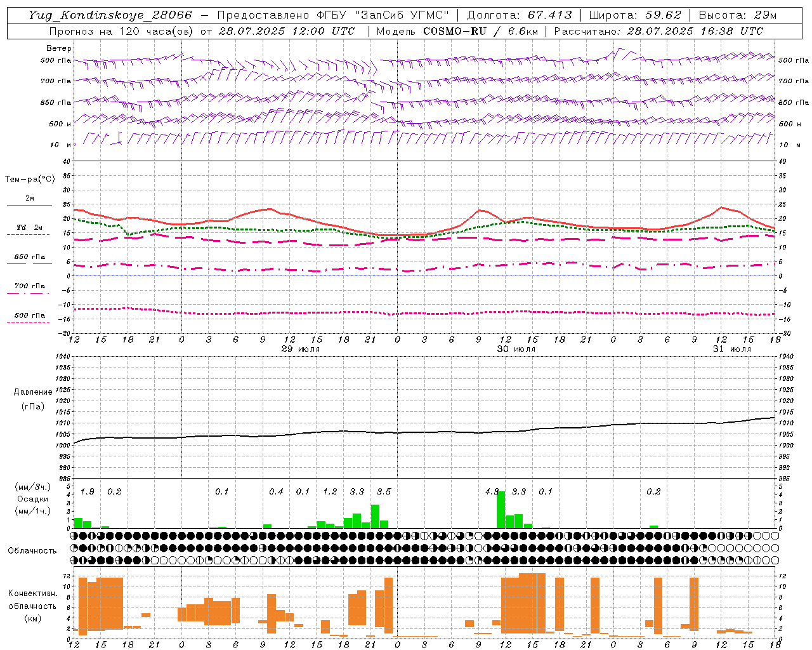Image resolution: width=812 pixels, height=650 pixels.
Task: Select the 4.3 precipitation total
Action: (x=492, y=492)
